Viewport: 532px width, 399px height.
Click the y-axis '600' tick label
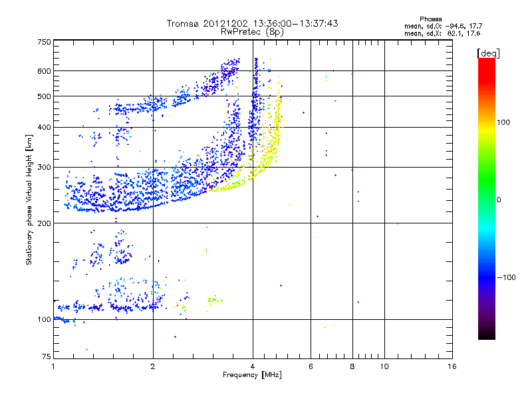(x=44, y=71)
